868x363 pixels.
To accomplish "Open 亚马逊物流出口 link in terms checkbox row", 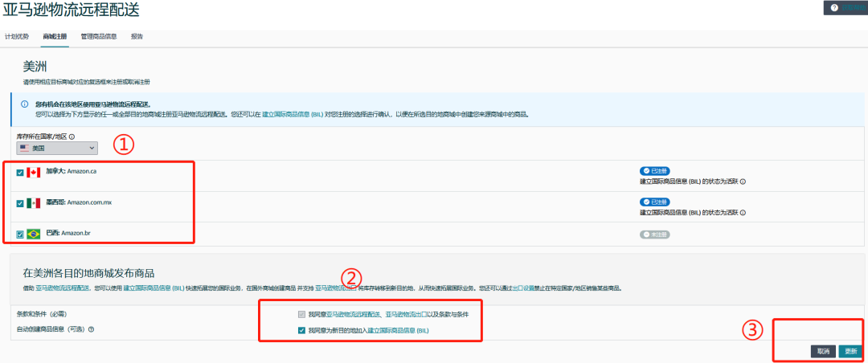I will [405, 315].
